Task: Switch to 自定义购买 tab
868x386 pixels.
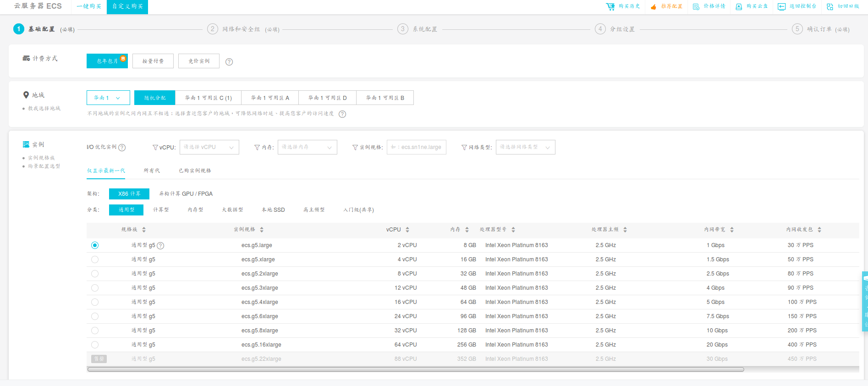Action: click(127, 6)
